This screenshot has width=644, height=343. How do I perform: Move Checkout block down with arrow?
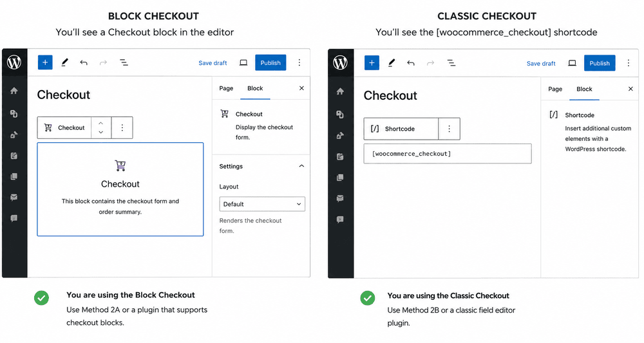(101, 132)
